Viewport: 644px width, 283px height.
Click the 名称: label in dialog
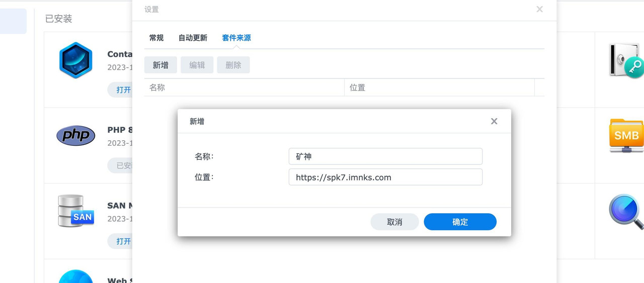[x=204, y=156]
